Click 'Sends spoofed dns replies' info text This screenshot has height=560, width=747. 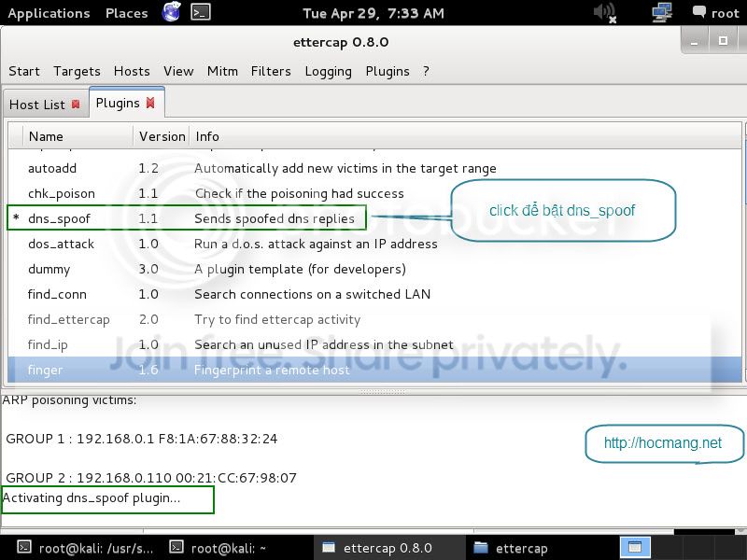click(x=275, y=219)
